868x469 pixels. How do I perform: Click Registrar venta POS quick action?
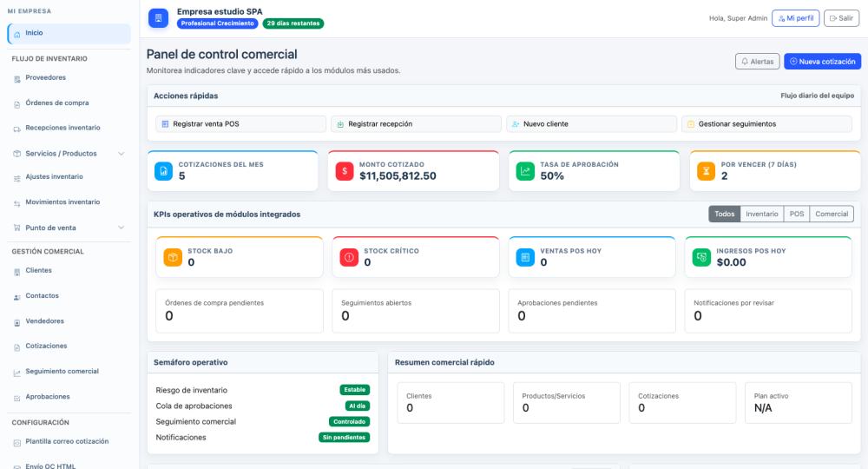tap(206, 124)
